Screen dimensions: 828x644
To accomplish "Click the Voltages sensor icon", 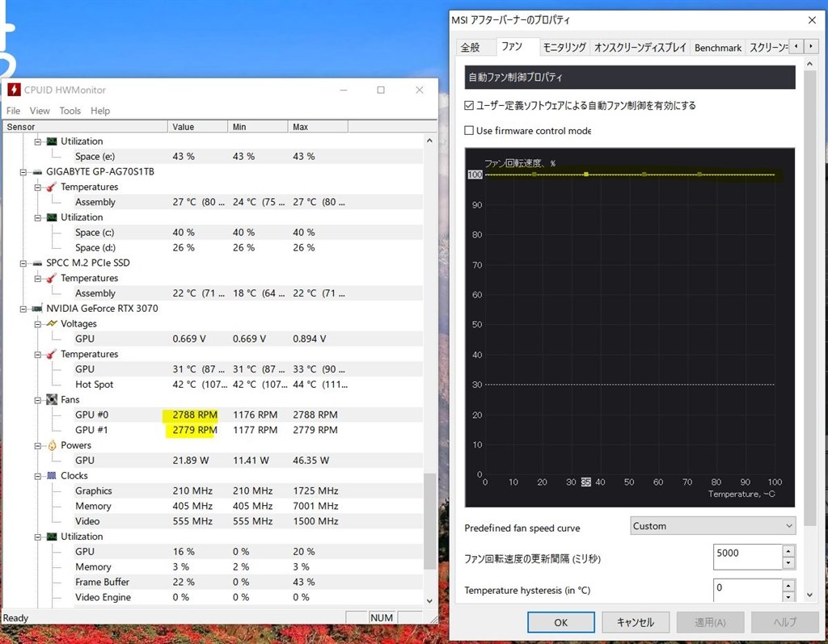I will [x=50, y=323].
